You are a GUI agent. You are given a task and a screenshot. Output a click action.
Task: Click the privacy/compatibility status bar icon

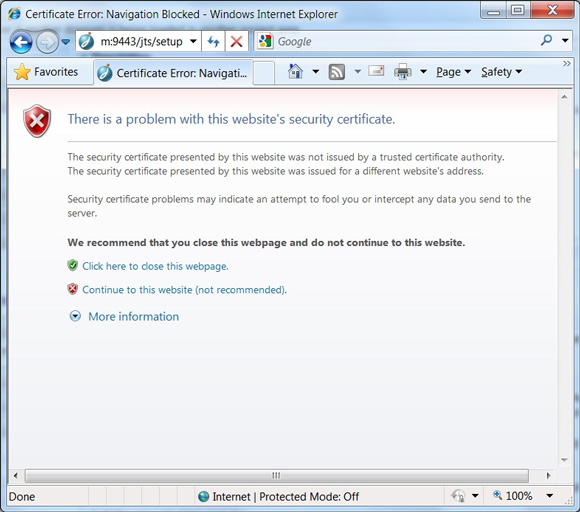[x=458, y=496]
